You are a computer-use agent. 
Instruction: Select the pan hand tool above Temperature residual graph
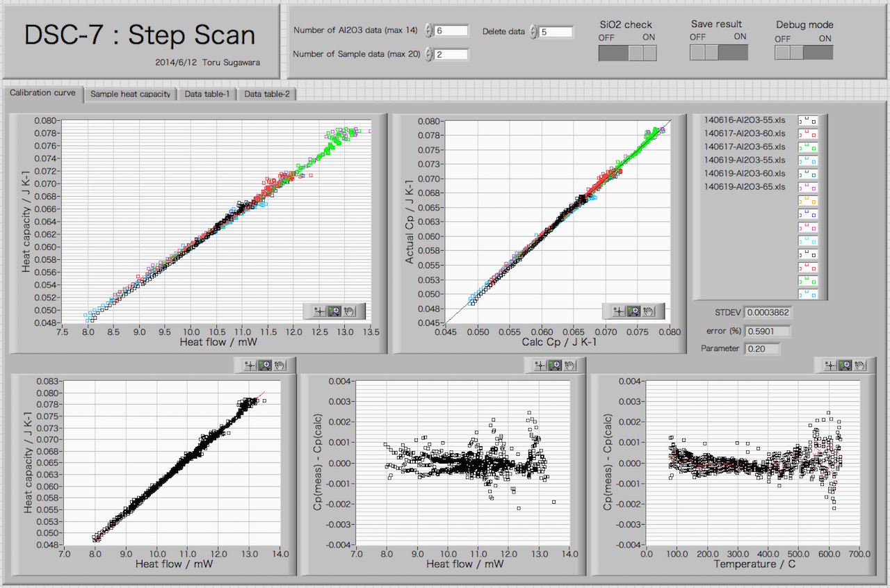(861, 365)
